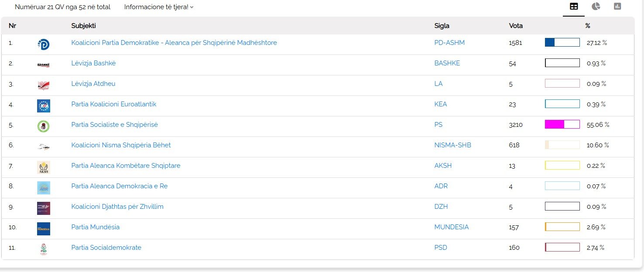Click the KEA party logo
Image resolution: width=644 pixels, height=272 pixels.
pyautogui.click(x=44, y=105)
